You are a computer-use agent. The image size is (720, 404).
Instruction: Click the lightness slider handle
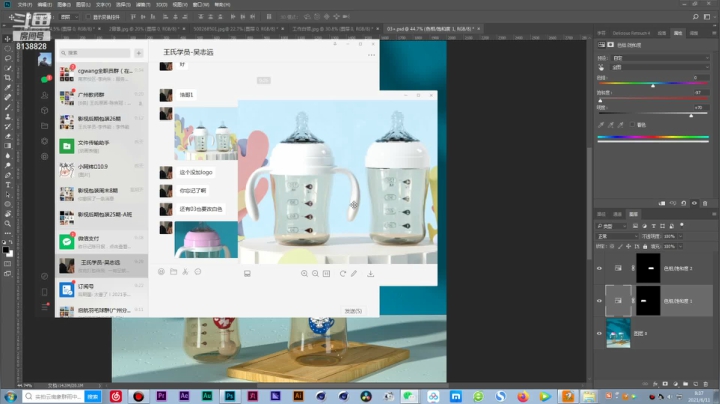(x=691, y=115)
